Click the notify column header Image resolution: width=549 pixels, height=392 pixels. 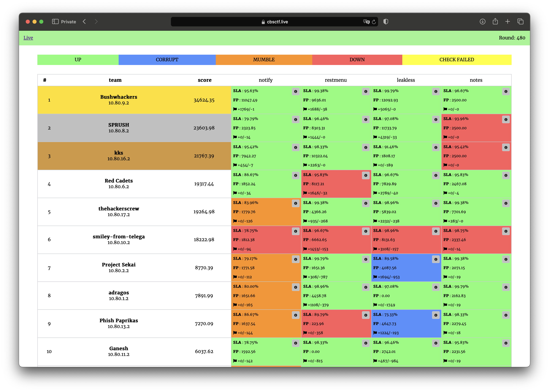click(x=266, y=80)
